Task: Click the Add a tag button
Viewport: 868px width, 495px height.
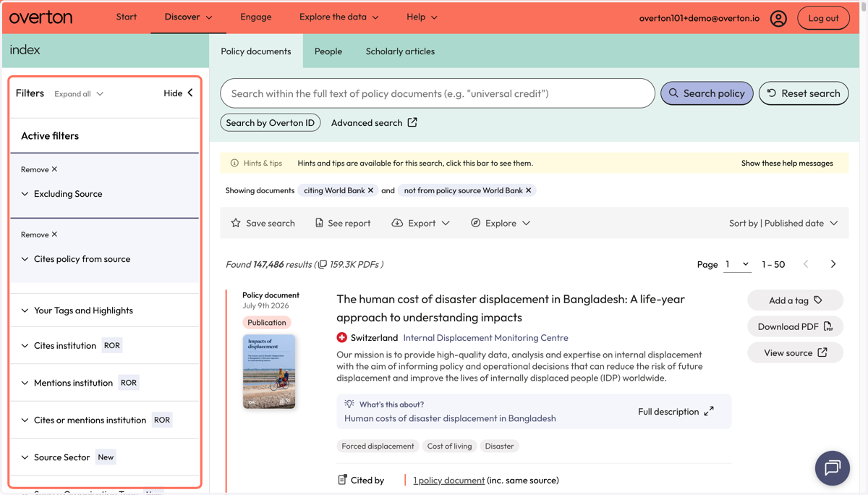Action: click(795, 300)
